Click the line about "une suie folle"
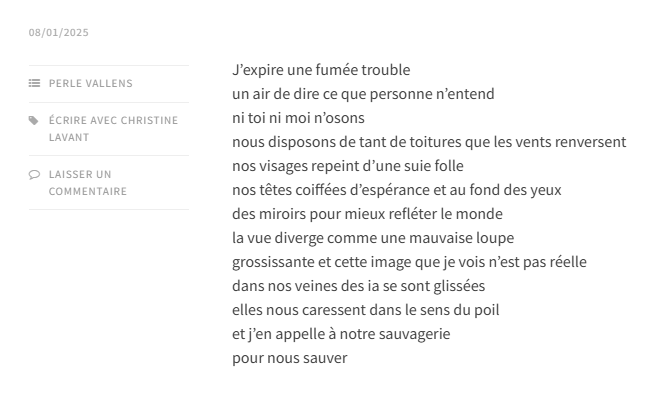 pos(348,166)
